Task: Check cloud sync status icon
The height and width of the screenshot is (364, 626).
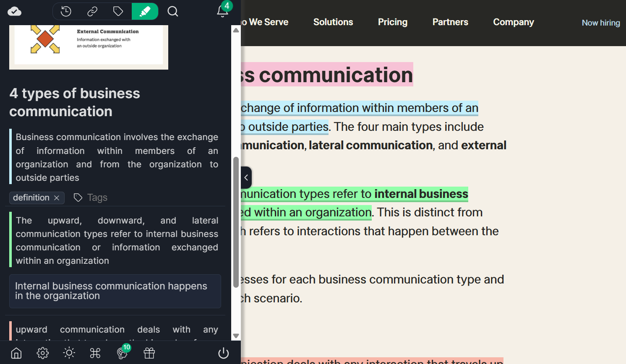Action: [14, 11]
